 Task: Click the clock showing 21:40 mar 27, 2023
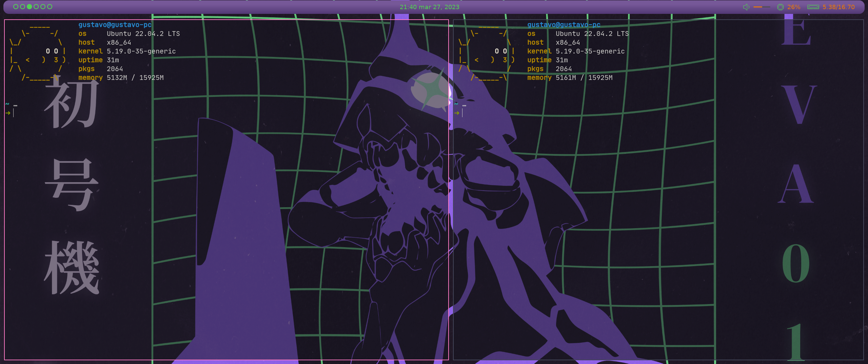[429, 7]
